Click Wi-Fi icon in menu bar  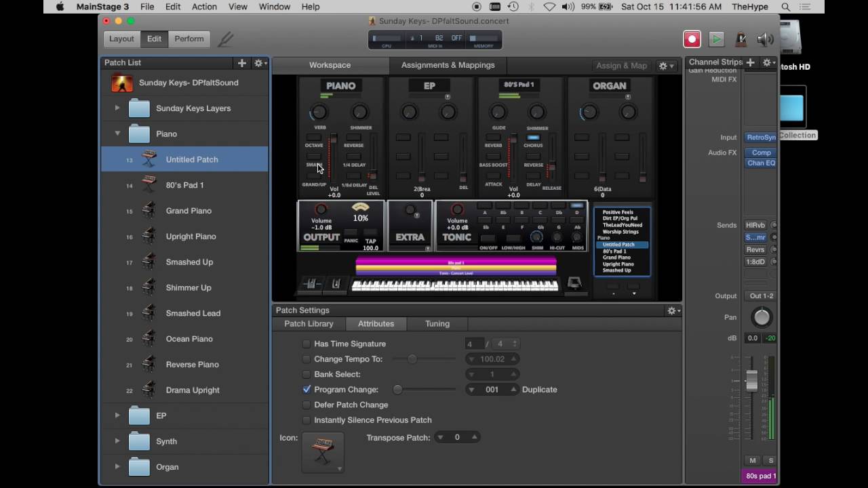pos(550,7)
